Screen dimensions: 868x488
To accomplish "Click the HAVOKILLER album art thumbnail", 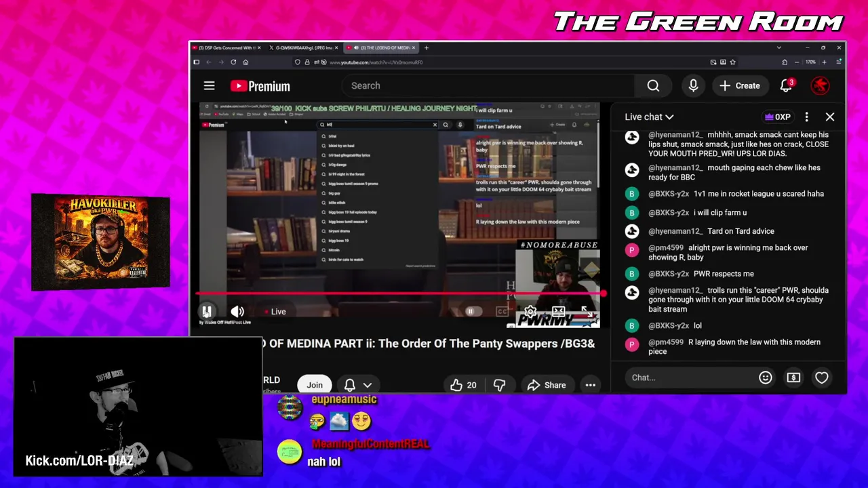I will click(100, 242).
